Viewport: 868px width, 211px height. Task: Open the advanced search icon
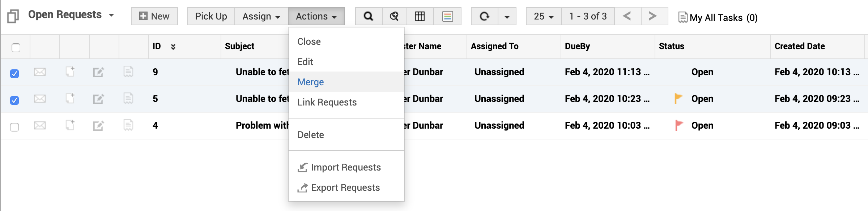click(x=394, y=16)
